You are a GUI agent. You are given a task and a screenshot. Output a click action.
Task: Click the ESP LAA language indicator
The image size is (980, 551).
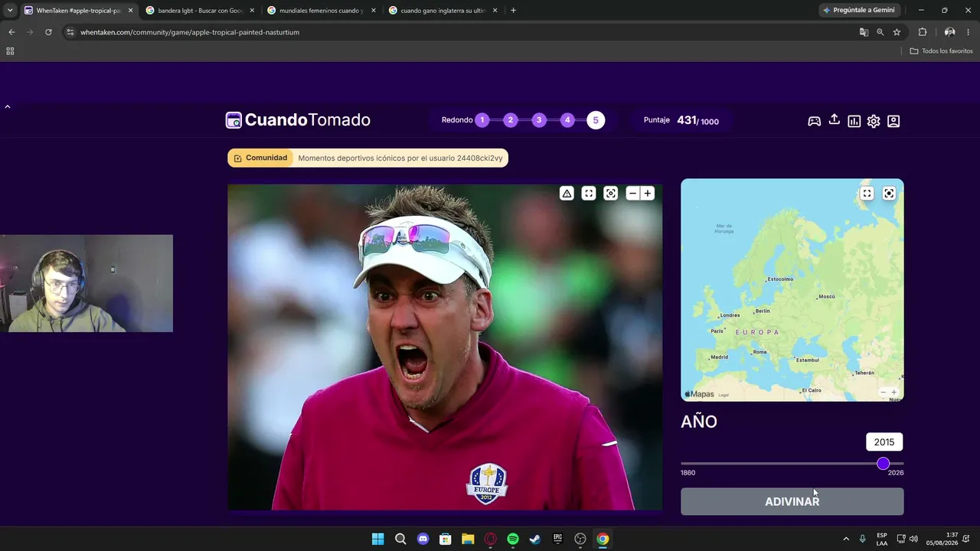(882, 539)
